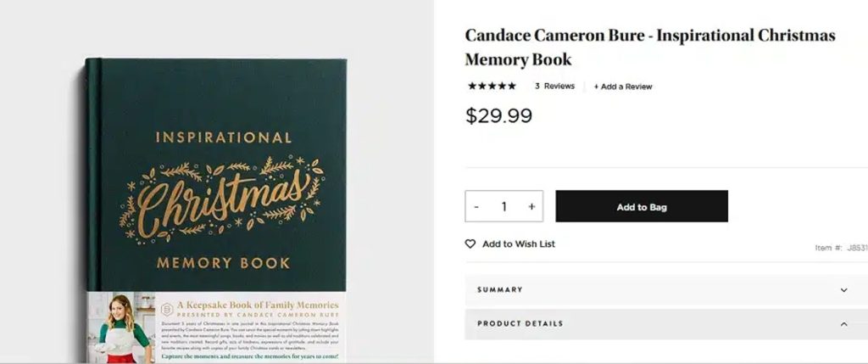Click the Candace photo on book band

[121, 328]
